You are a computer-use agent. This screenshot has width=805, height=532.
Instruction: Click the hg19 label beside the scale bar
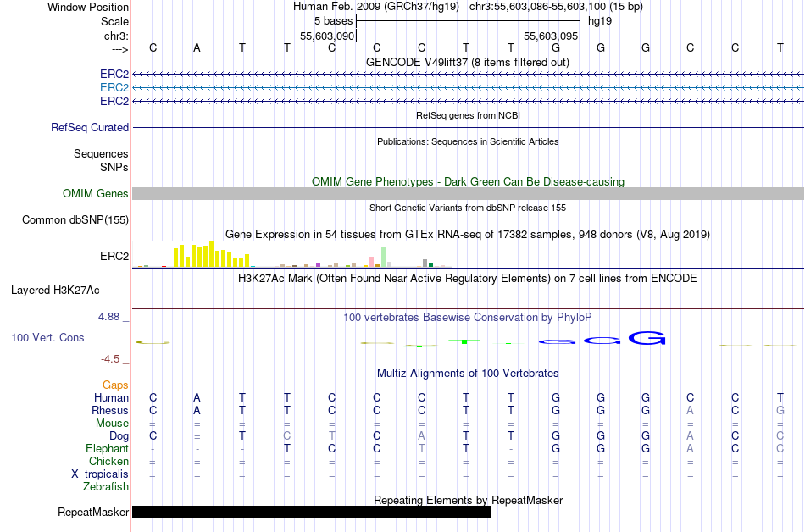point(600,21)
